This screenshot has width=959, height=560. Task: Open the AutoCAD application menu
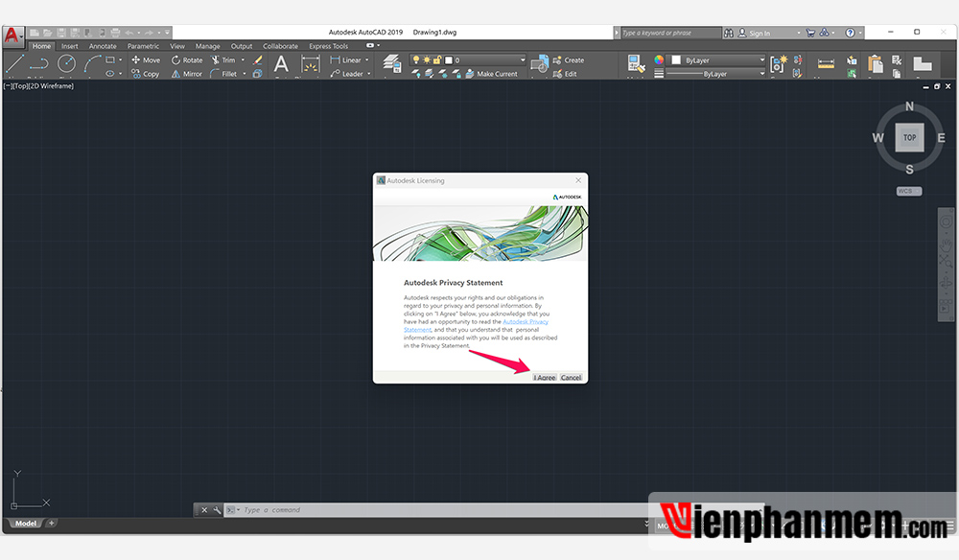[12, 35]
